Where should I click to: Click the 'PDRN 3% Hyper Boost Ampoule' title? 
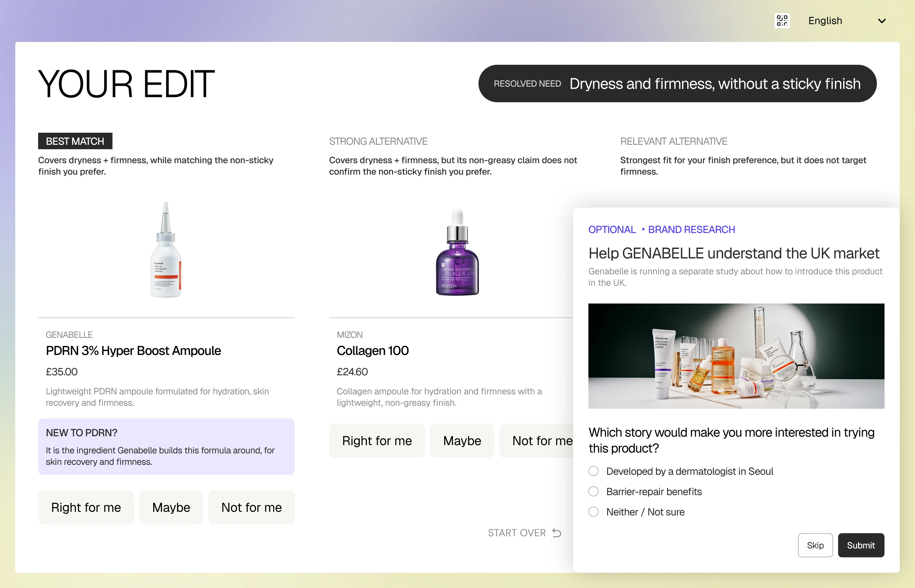pyautogui.click(x=133, y=351)
